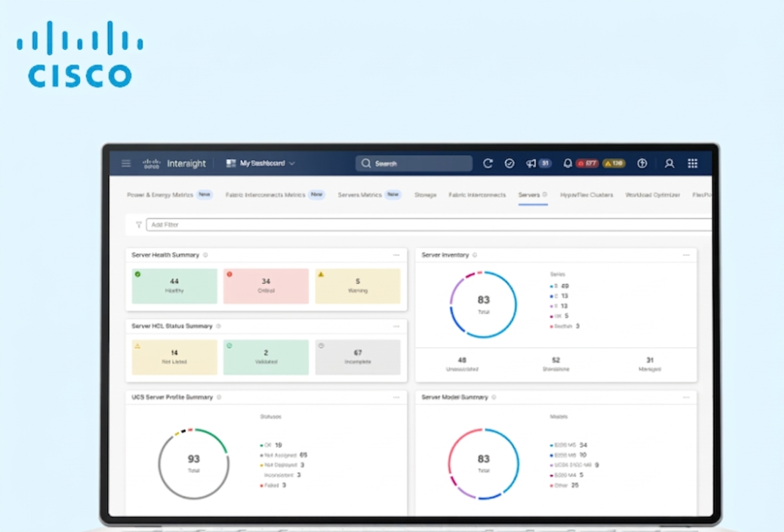Screen dimensions: 784x532
Task: Open the notifications bell icon
Action: click(x=567, y=164)
